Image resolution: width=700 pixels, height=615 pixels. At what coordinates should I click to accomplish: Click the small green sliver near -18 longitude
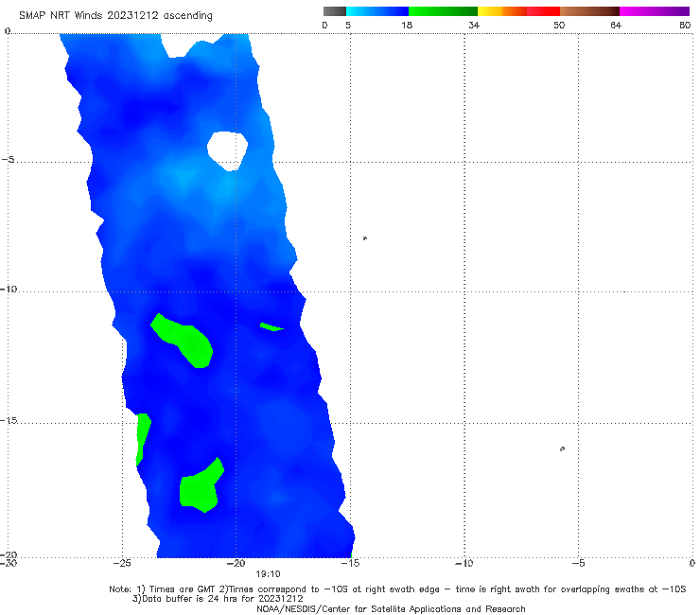271,327
